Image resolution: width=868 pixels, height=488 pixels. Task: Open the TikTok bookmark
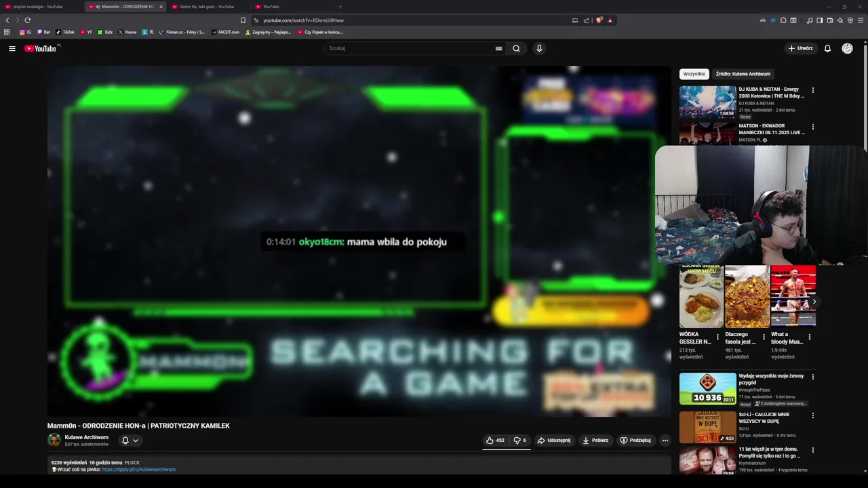click(x=65, y=32)
